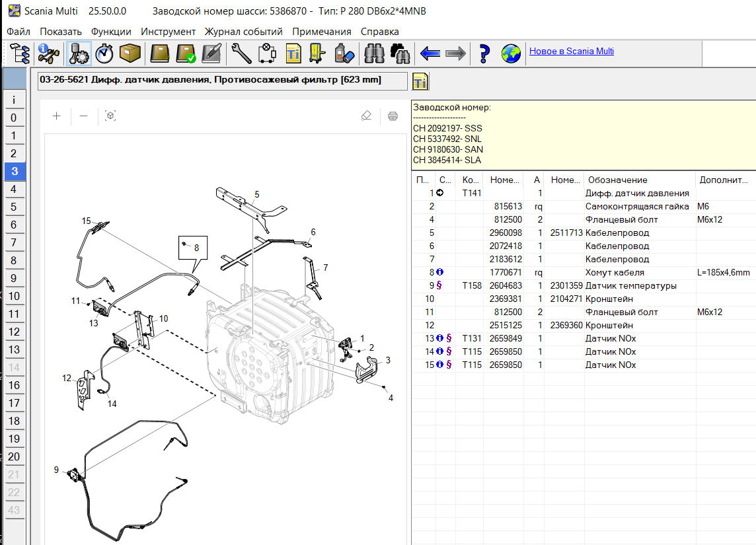This screenshot has height=545, width=756.
Task: Select main group 10 in the sidebar
Action: point(14,296)
